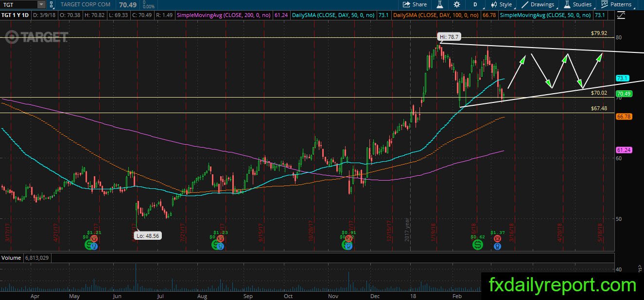Select DailySMA (CLOSE, DAY, 100, 0, no) label
Screen dimensions: 644x300
437,16
